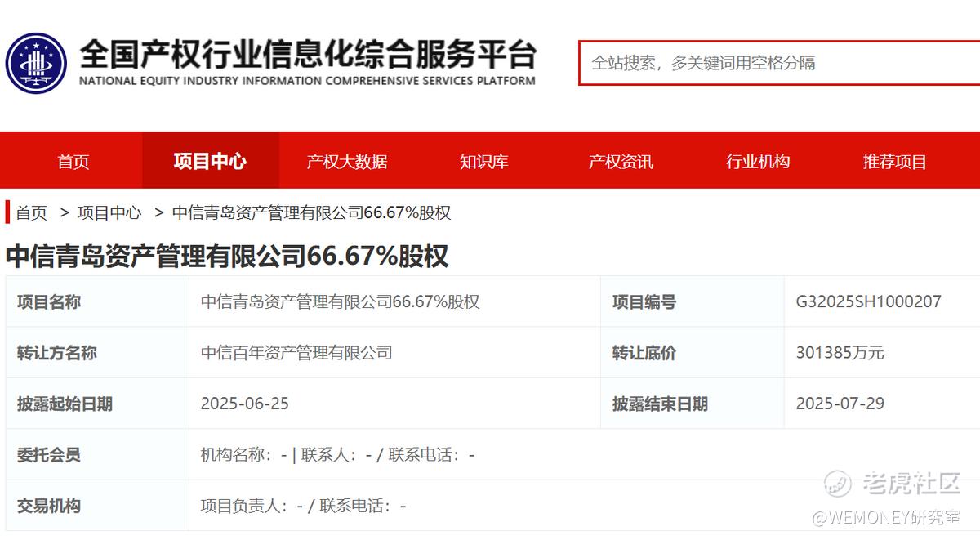Select the 披露结束日期 label cell
The width and height of the screenshot is (980, 540).
click(692, 404)
